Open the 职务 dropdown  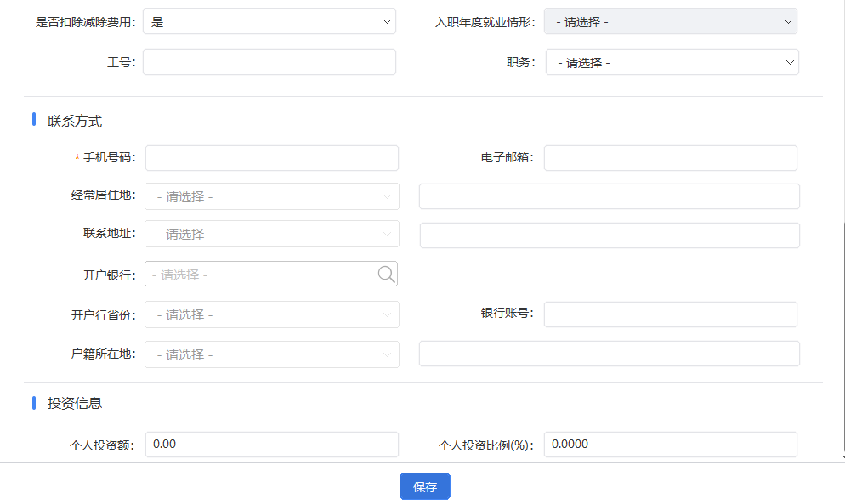[672, 62]
